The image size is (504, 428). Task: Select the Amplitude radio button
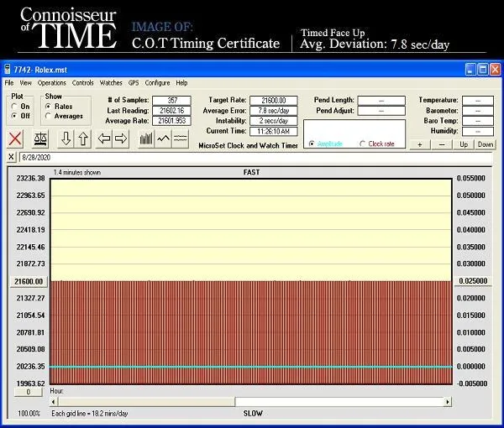312,144
